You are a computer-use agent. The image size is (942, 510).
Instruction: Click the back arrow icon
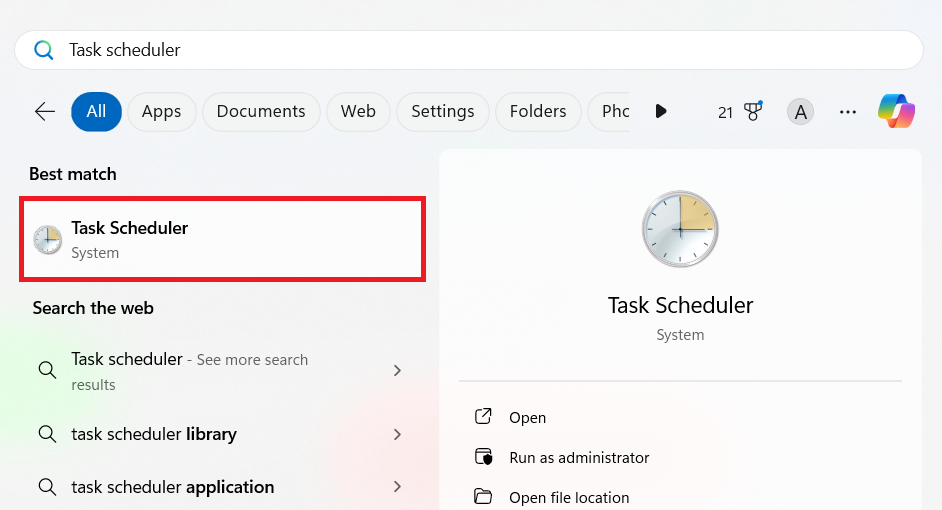[x=45, y=111]
